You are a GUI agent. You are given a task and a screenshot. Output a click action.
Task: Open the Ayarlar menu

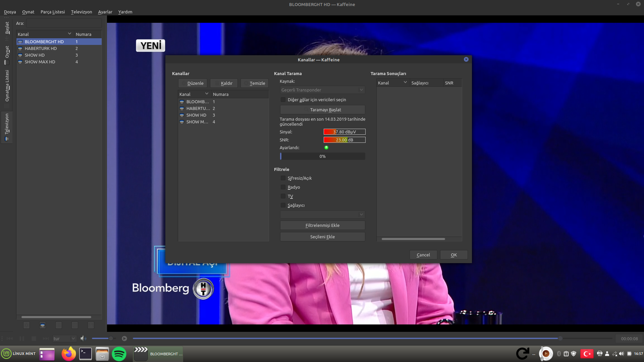[105, 12]
